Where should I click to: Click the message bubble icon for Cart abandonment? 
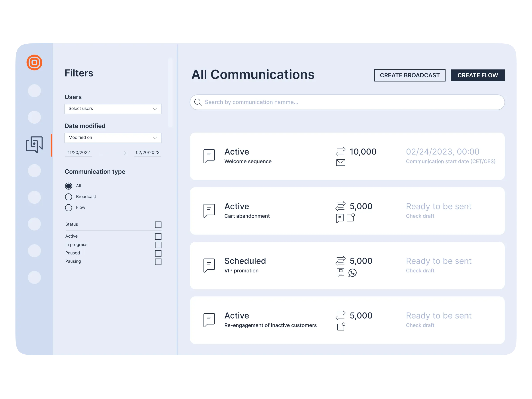click(209, 211)
